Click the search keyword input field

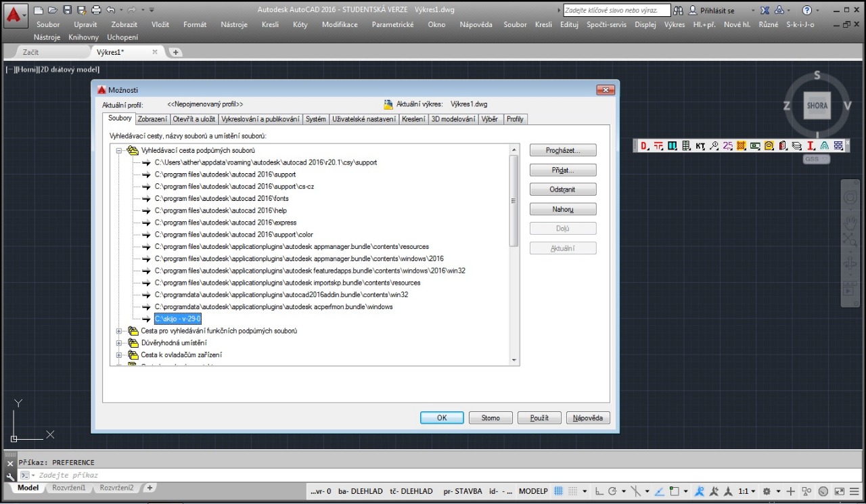coord(616,10)
